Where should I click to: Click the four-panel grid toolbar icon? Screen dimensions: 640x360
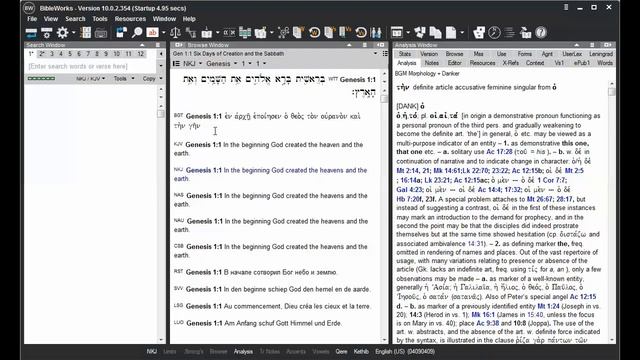(86, 33)
